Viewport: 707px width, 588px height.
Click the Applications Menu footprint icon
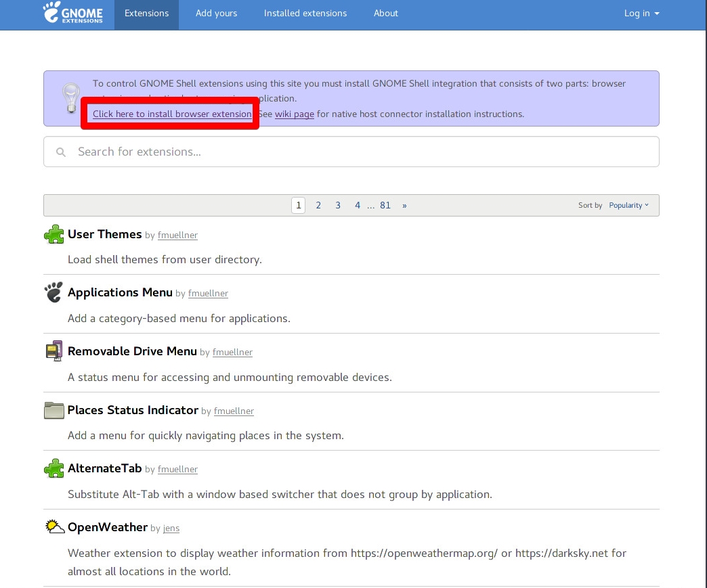point(54,292)
